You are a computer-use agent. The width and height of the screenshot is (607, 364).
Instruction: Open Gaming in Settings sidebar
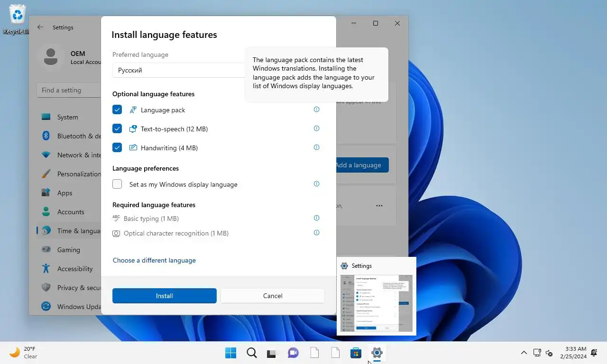(x=69, y=250)
